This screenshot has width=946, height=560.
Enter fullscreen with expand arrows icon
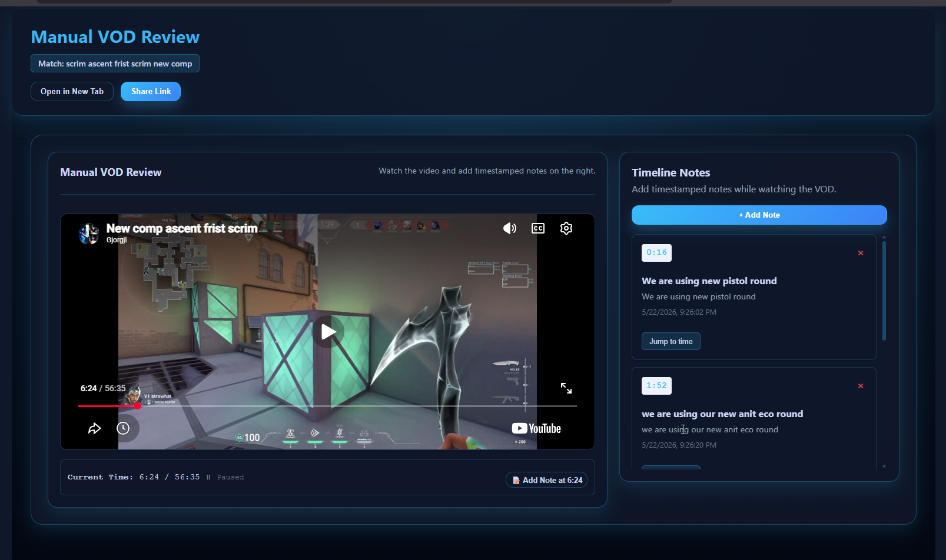pyautogui.click(x=566, y=388)
